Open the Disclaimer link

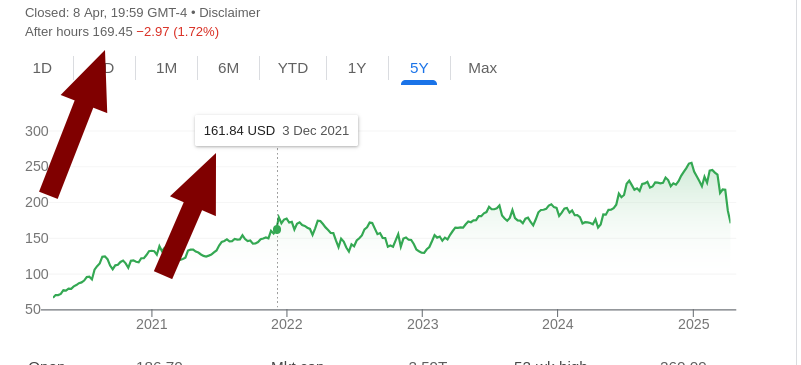[x=229, y=13]
